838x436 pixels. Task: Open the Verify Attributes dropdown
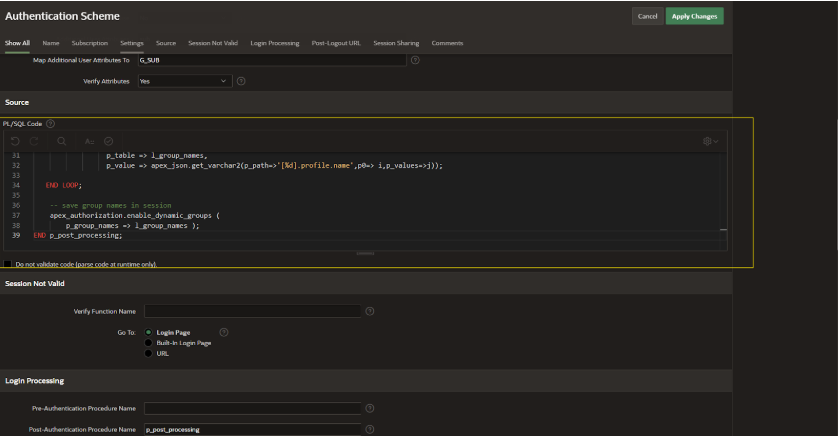(x=185, y=81)
